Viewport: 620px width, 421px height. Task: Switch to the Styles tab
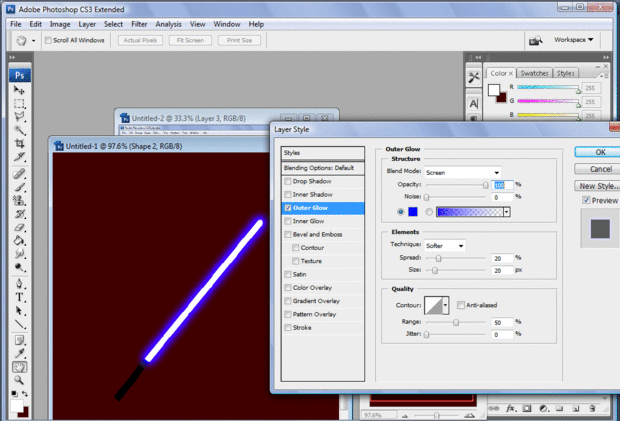click(565, 73)
